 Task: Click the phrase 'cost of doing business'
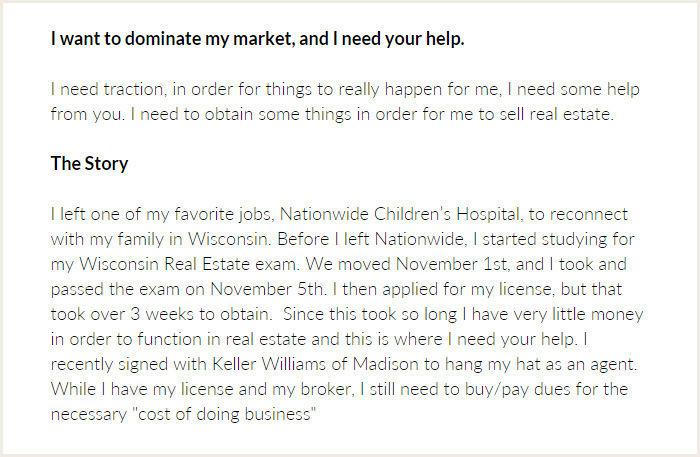coord(224,415)
